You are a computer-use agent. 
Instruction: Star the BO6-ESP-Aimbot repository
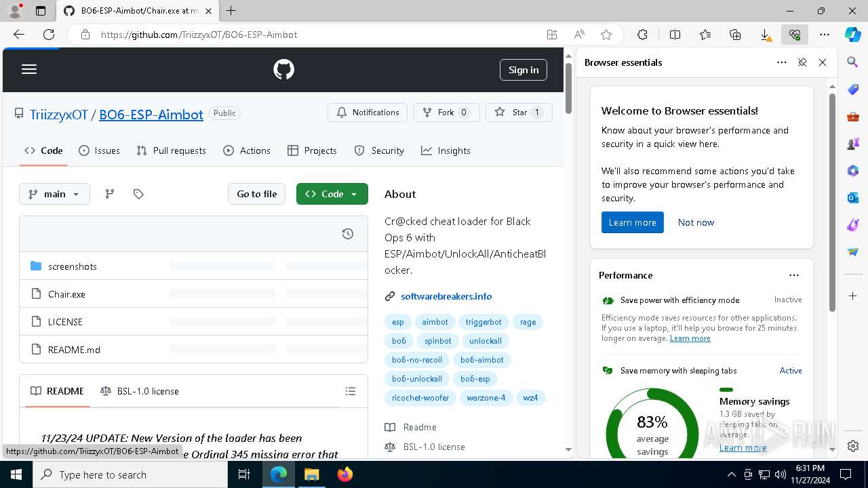(519, 113)
